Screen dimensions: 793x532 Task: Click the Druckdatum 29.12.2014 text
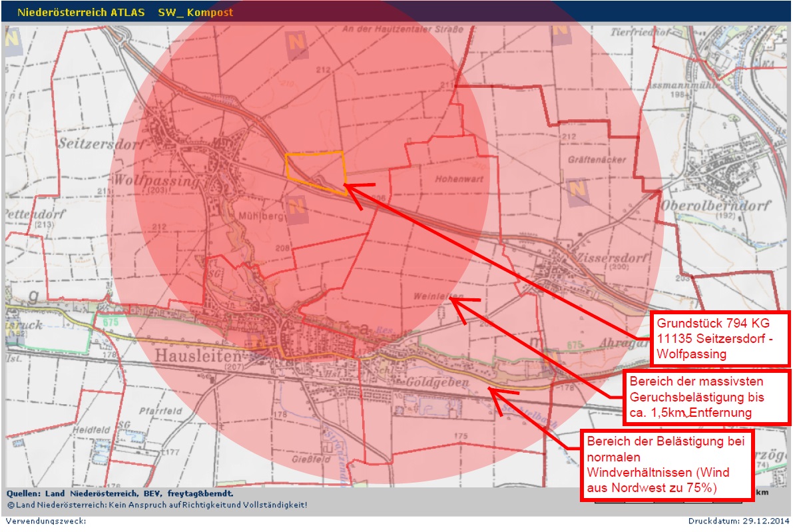point(738,521)
